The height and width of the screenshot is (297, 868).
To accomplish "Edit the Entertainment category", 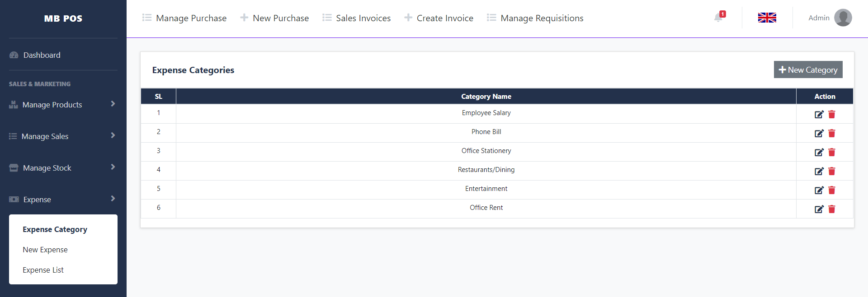I will coord(819,190).
